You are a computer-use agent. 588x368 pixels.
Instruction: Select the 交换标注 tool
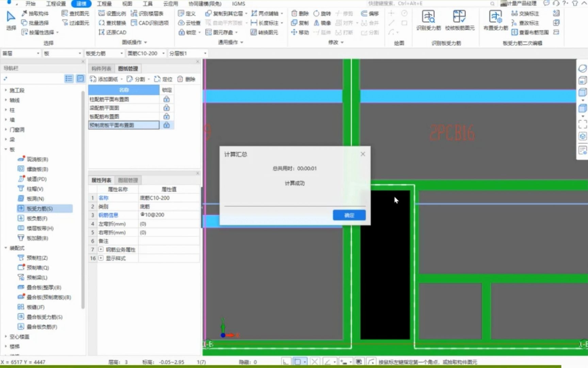click(x=525, y=13)
